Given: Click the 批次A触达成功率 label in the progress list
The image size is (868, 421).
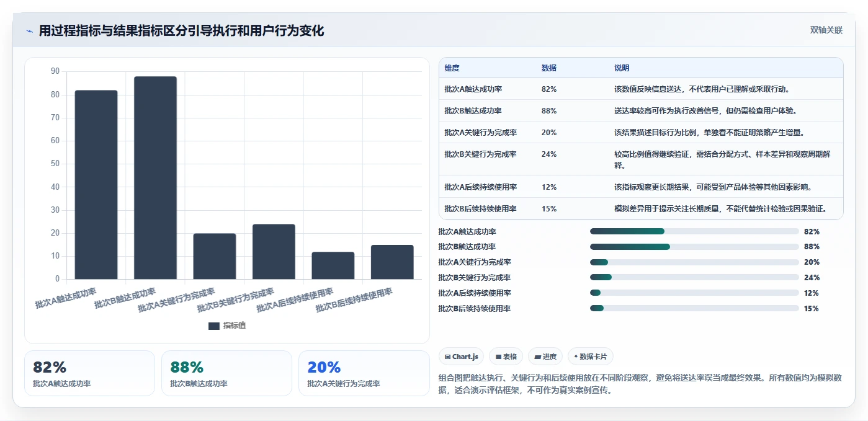Looking at the screenshot, I should (x=467, y=231).
